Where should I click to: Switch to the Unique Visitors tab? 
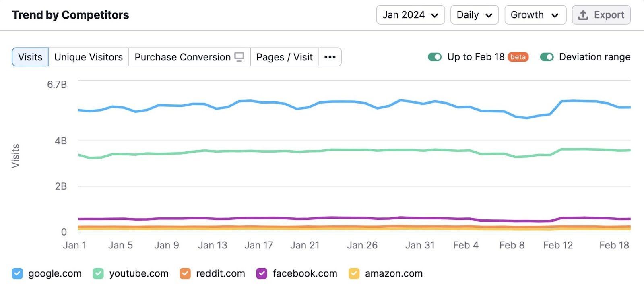[88, 57]
